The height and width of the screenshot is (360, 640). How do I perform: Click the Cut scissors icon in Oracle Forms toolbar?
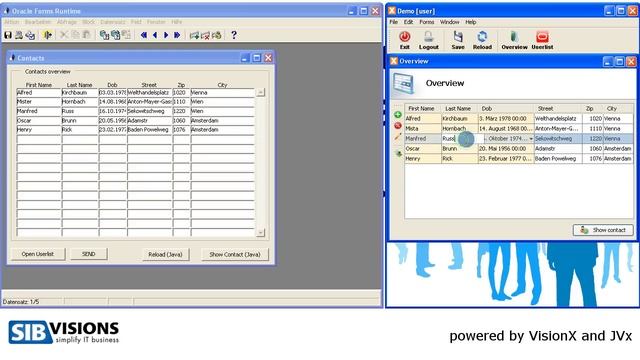[x=64, y=36]
